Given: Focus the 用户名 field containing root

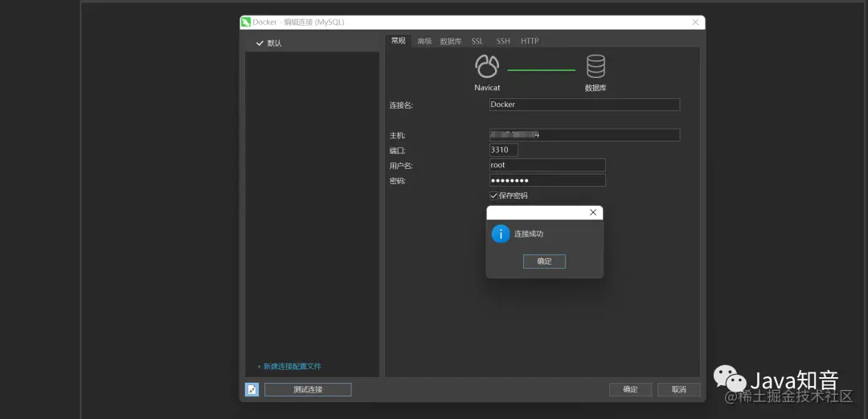Looking at the screenshot, I should click(x=547, y=165).
